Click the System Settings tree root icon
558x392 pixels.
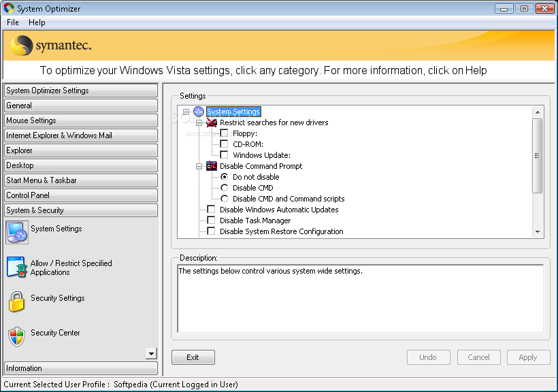tap(198, 112)
